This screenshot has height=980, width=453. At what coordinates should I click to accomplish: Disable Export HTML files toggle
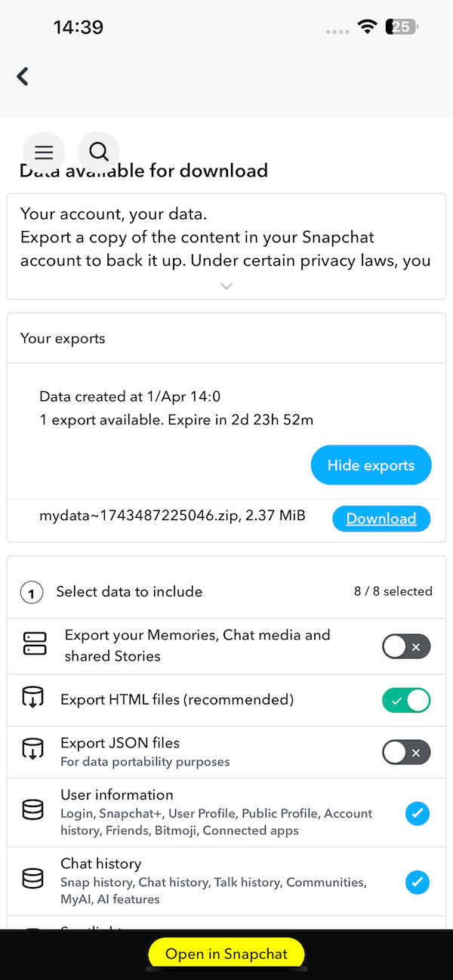(406, 700)
